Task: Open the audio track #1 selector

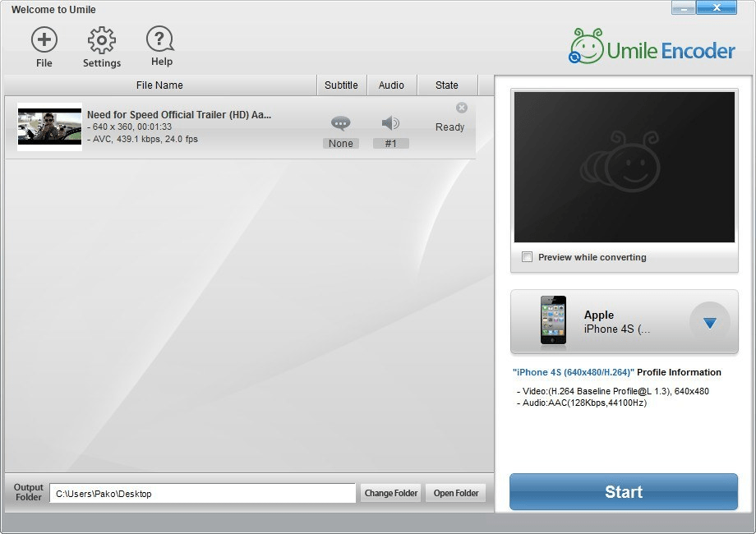Action: click(390, 143)
